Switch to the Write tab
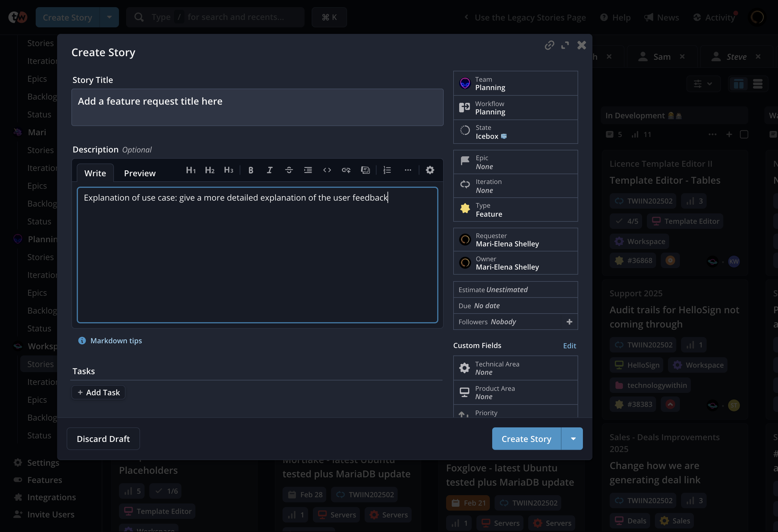Viewport: 778px width, 532px height. click(x=95, y=173)
